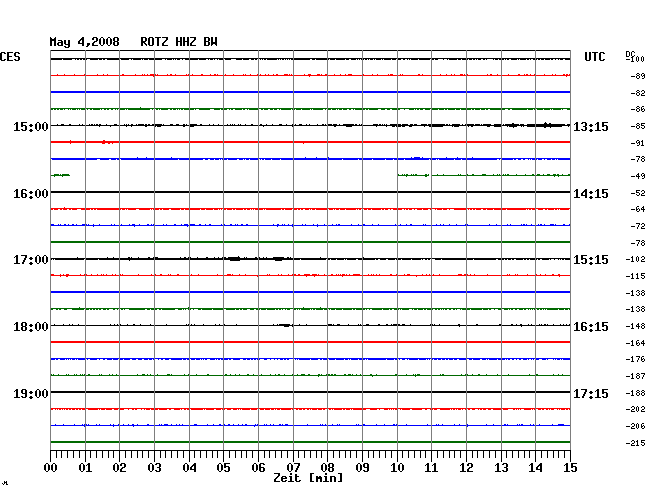Select the DC offset value -52
650x494 pixels.
point(638,193)
